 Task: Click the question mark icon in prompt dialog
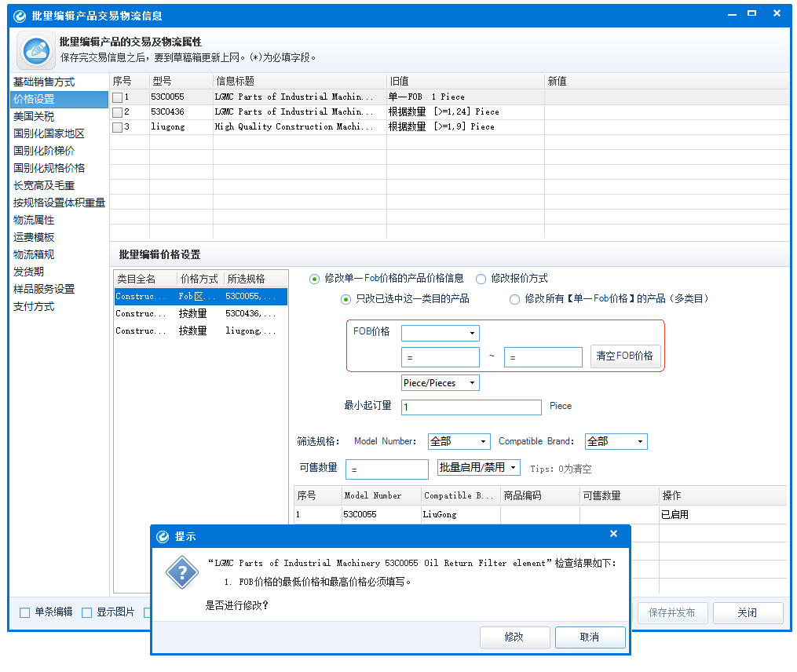[182, 573]
